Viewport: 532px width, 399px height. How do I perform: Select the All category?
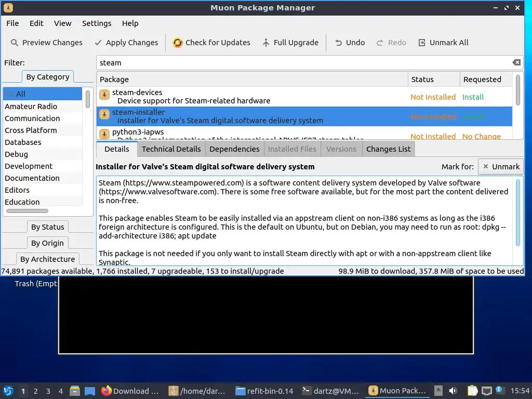pyautogui.click(x=43, y=94)
